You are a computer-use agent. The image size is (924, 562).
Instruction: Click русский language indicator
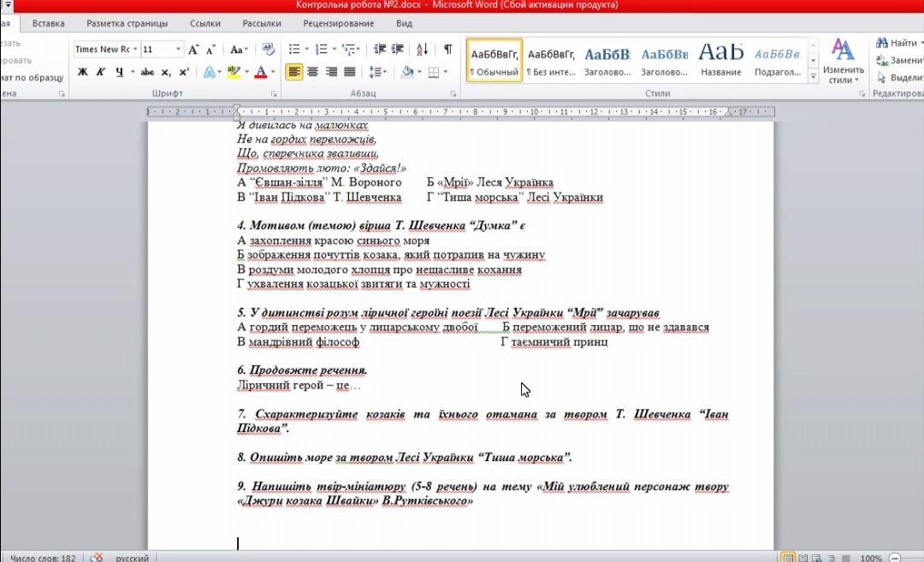(132, 557)
